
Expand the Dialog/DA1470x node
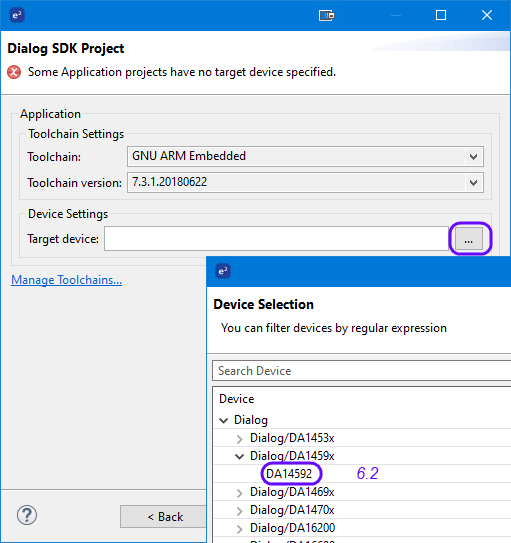pos(239,511)
